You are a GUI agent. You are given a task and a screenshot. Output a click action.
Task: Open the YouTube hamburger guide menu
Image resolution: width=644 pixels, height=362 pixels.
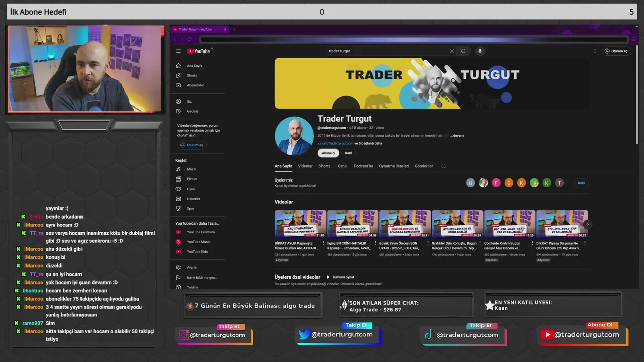tap(178, 51)
